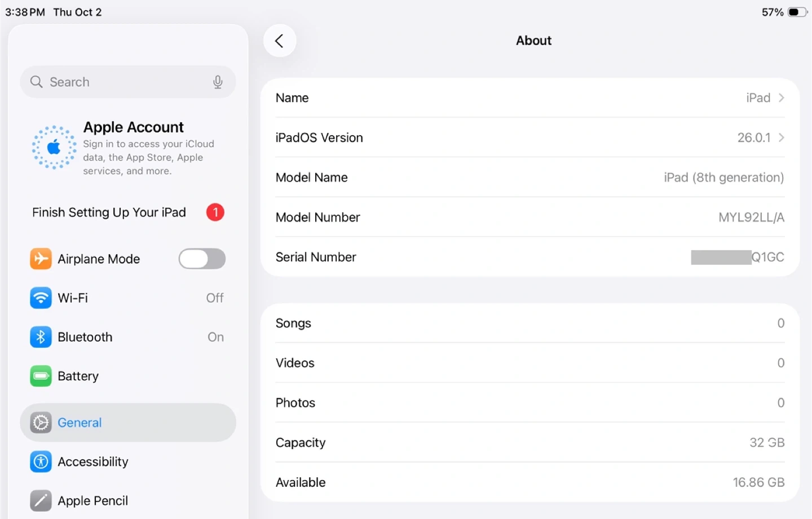Tap the orange Airplane Mode icon

(41, 259)
